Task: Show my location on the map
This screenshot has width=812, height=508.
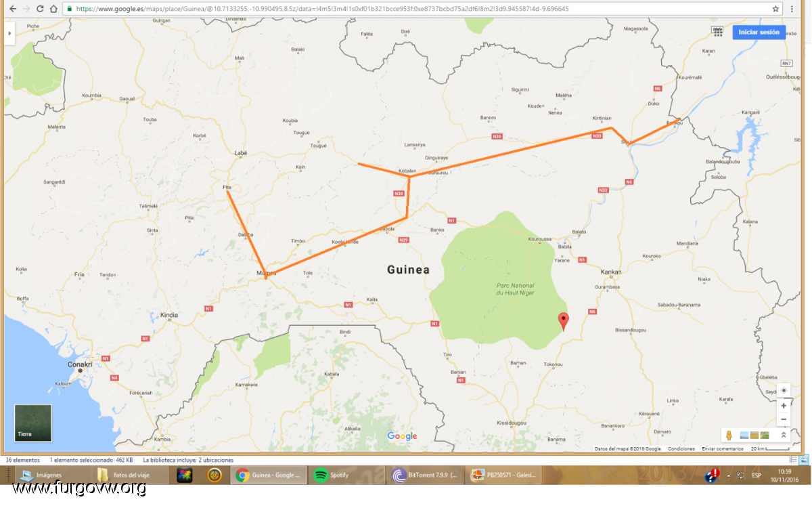Action: click(784, 391)
